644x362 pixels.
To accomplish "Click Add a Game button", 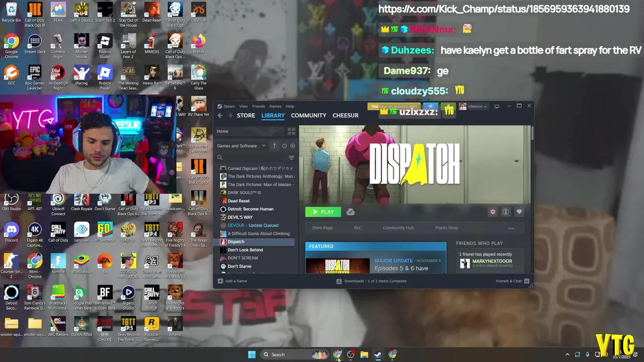I will point(232,281).
